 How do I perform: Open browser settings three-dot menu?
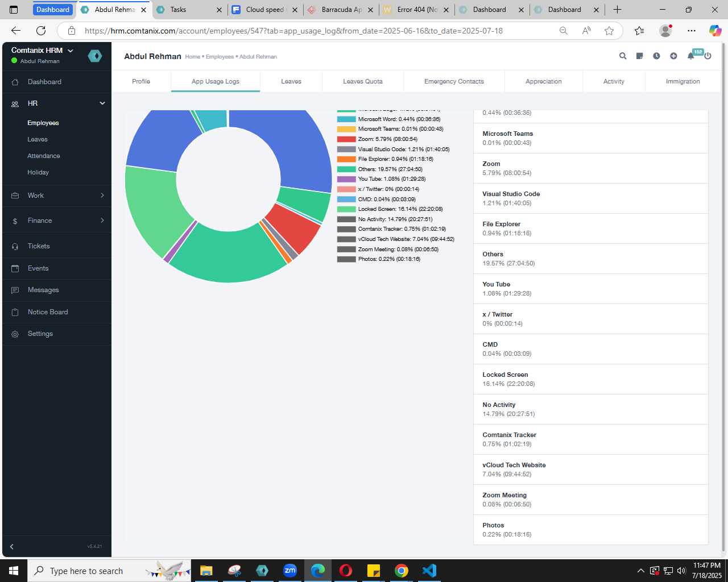[x=691, y=31]
